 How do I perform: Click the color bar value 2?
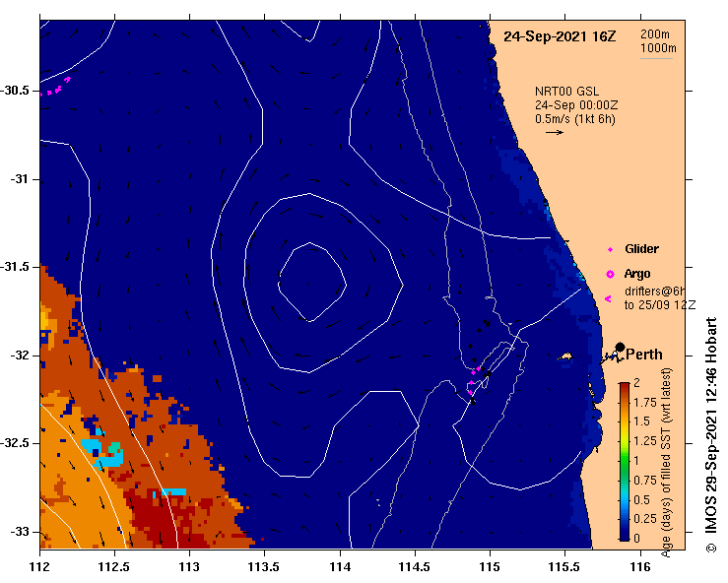[636, 382]
